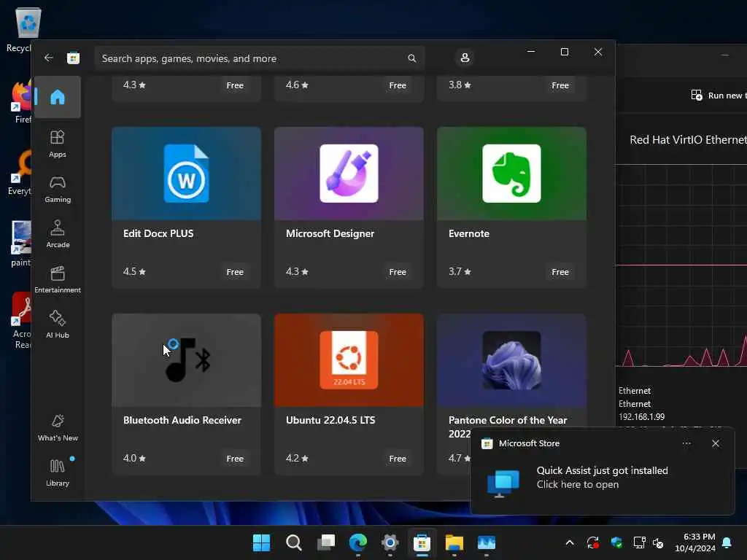Screen dimensions: 747x560
Task: Go back using the Store back arrow
Action: pyautogui.click(x=49, y=58)
